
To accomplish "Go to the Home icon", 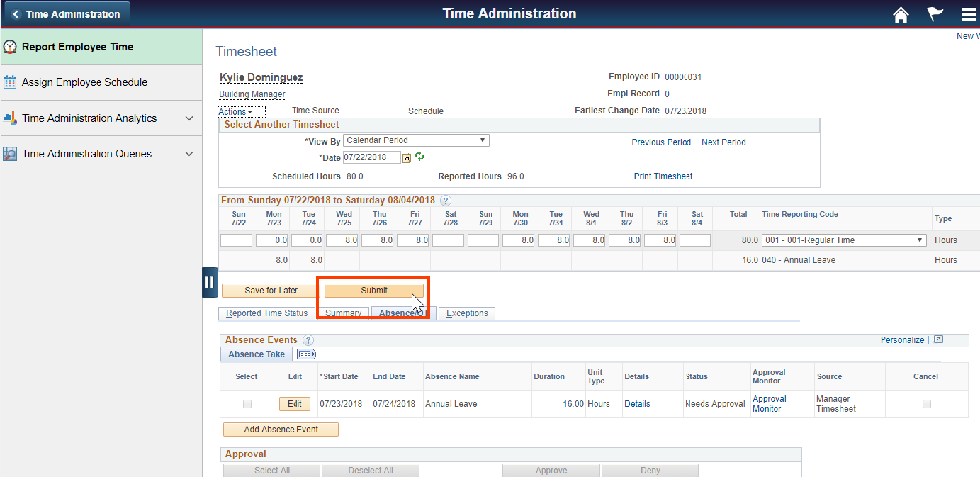I will pos(901,13).
